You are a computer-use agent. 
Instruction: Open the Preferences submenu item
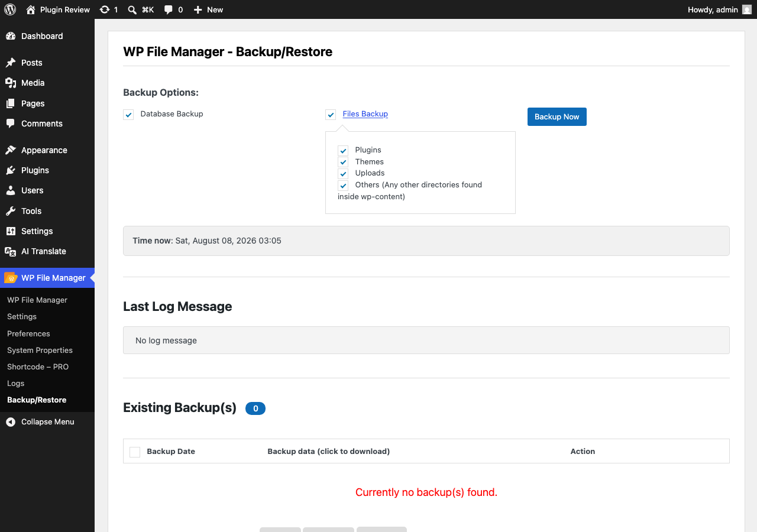(x=28, y=333)
